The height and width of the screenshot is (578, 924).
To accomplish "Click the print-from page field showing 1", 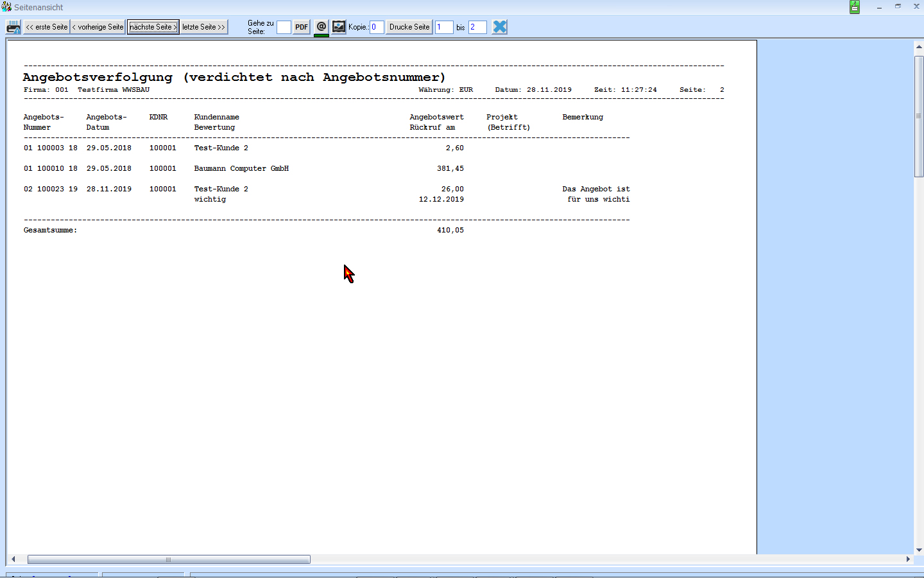I will tap(444, 27).
